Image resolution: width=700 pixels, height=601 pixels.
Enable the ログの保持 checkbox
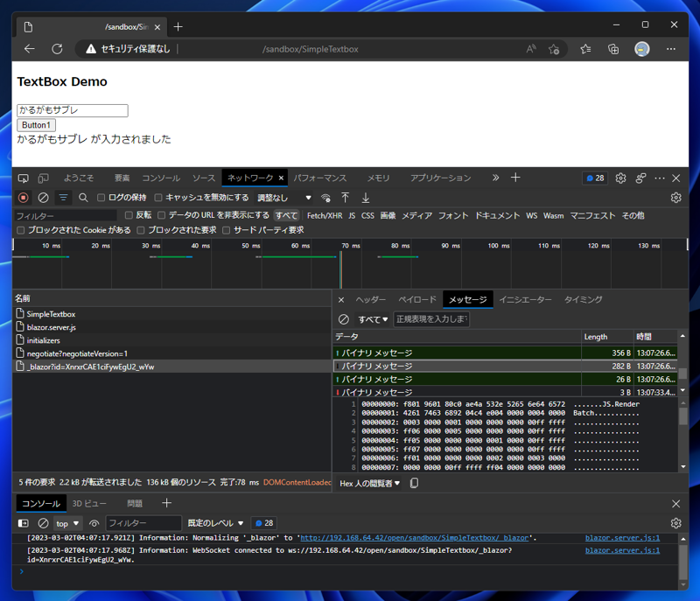101,198
